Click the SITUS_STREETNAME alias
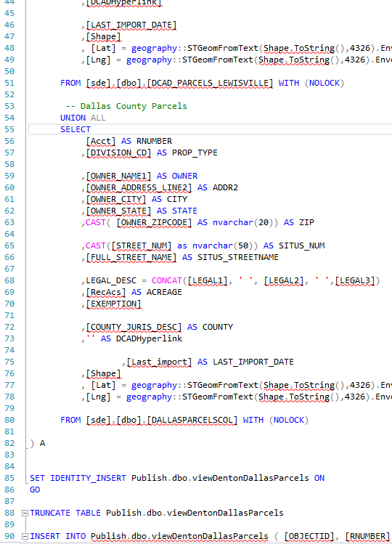The height and width of the screenshot is (544, 392). [238, 257]
